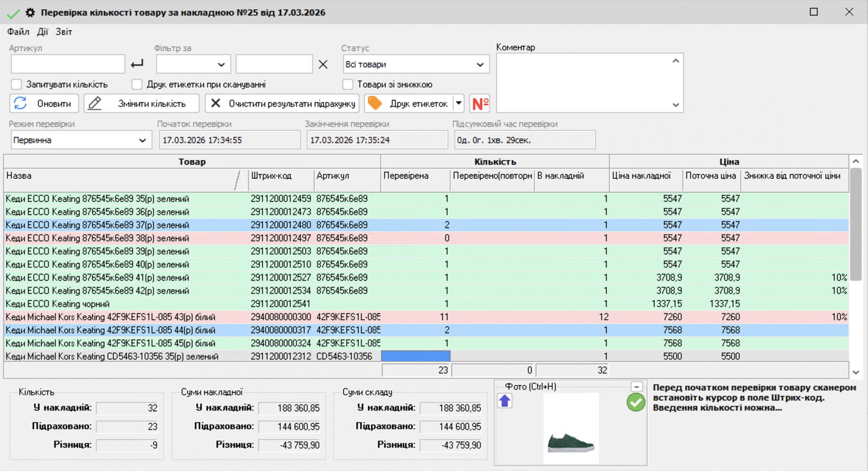This screenshot has height=471, width=868.
Task: Collapse the Фото panel with minus icon
Action: point(636,386)
